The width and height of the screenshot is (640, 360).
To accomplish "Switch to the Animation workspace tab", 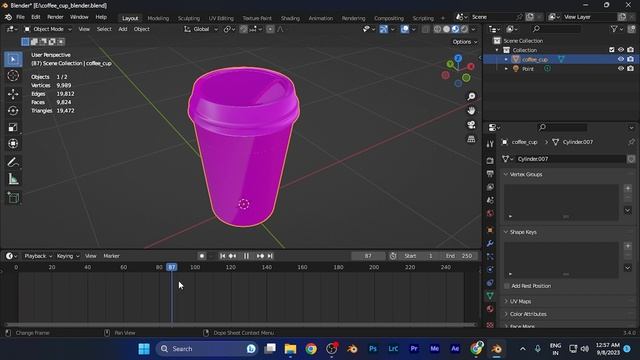I will [x=320, y=18].
